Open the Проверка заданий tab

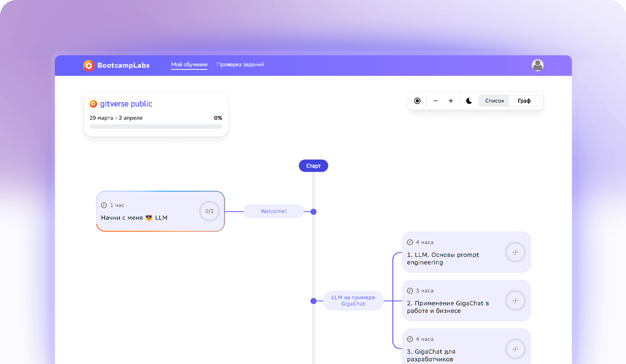point(240,64)
